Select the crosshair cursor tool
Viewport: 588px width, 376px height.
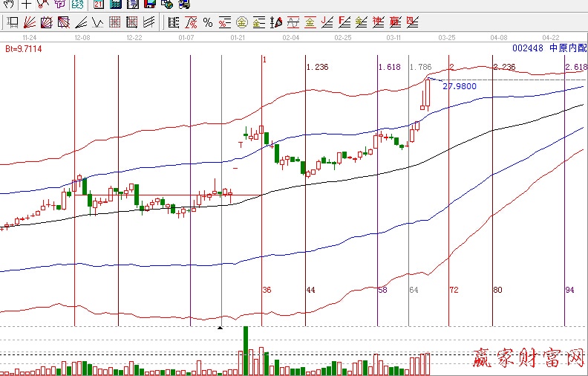pos(27,4)
